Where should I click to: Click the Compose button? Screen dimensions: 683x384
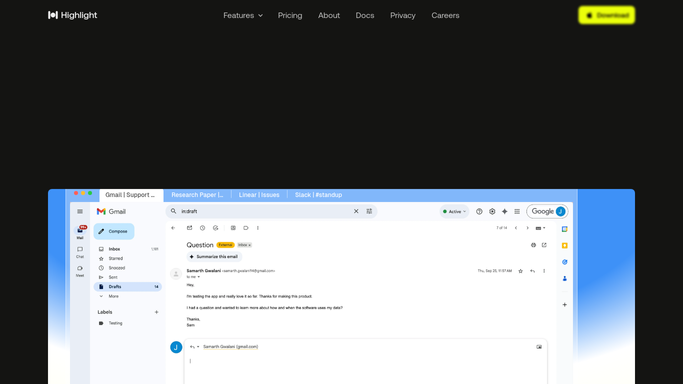click(x=114, y=231)
